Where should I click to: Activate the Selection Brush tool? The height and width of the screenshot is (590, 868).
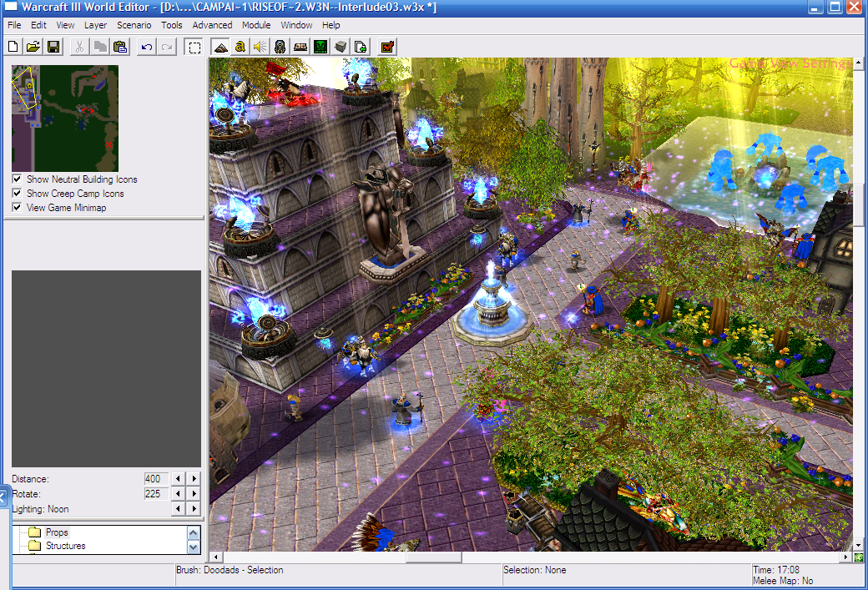coord(194,47)
